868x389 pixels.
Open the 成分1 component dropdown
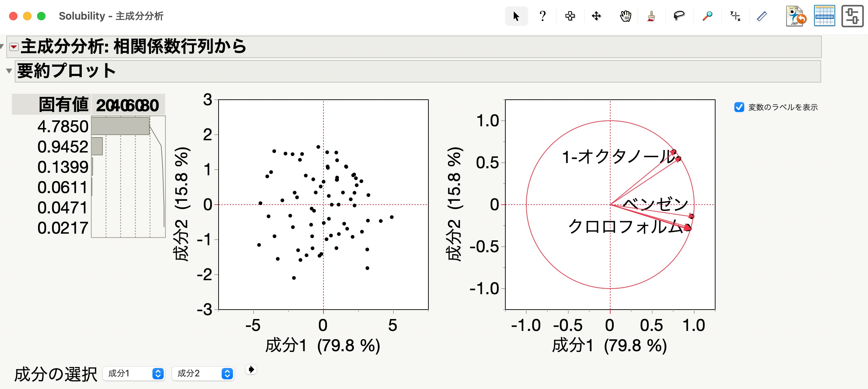(133, 374)
